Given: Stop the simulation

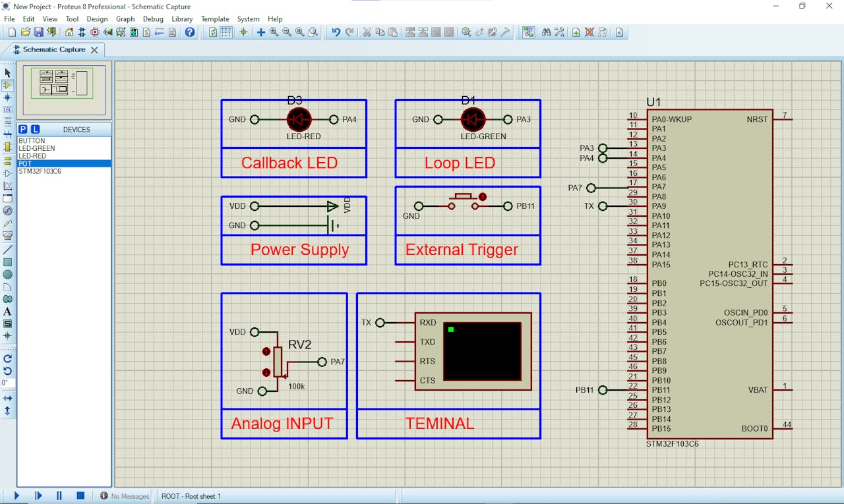Looking at the screenshot, I should tap(80, 496).
